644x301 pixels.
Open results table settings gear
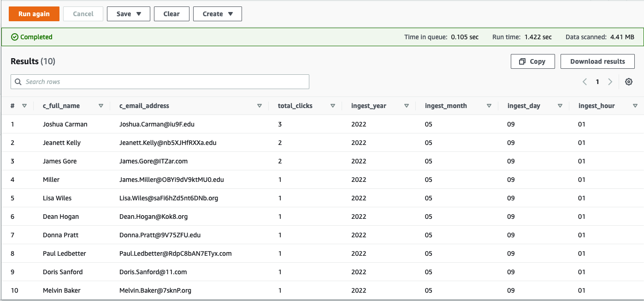tap(629, 82)
